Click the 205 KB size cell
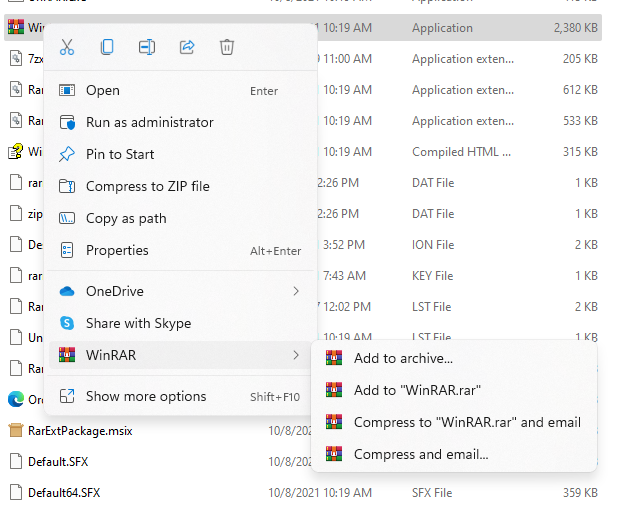 (580, 59)
